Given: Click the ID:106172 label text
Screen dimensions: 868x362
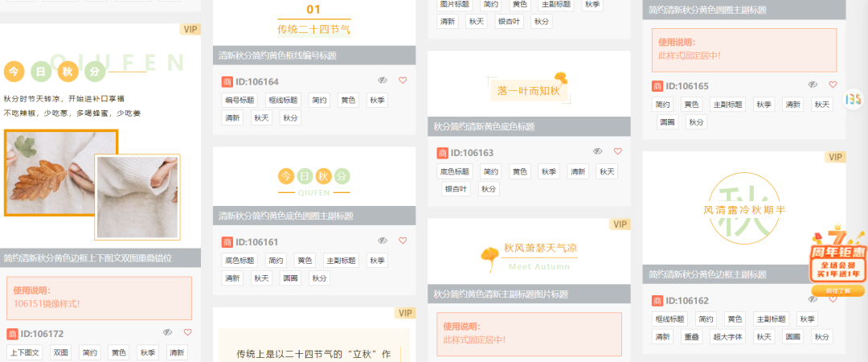Looking at the screenshot, I should [x=42, y=335].
